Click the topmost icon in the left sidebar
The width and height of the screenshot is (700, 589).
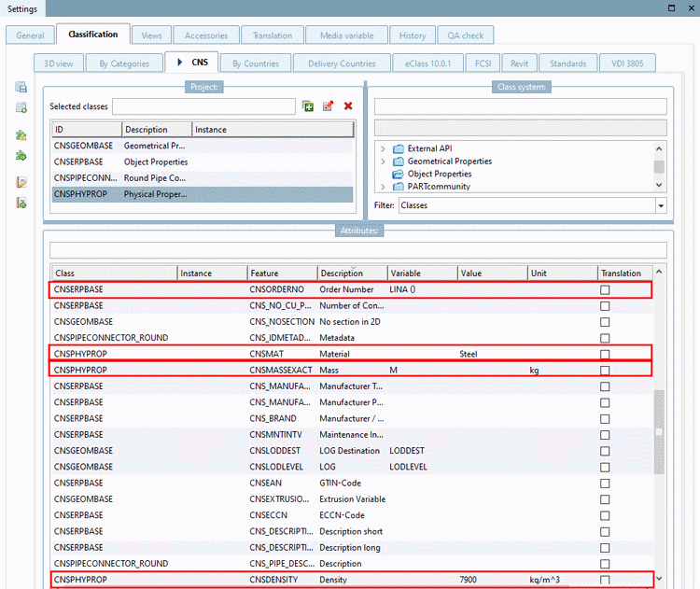tap(21, 87)
